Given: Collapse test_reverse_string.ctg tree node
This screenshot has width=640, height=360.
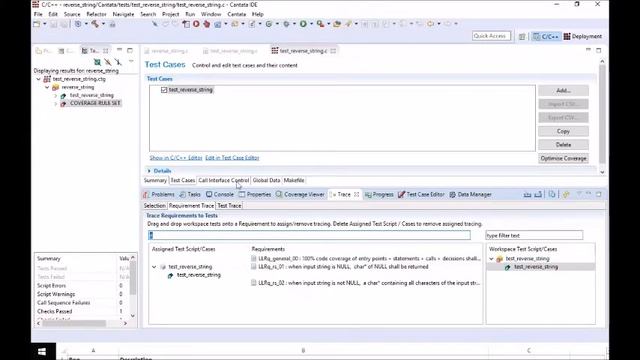Looking at the screenshot, I should (x=39, y=79).
